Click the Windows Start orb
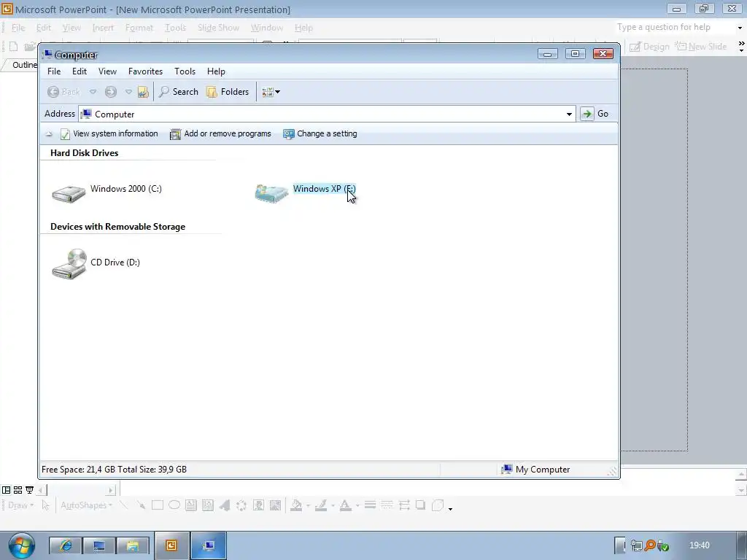 click(21, 545)
